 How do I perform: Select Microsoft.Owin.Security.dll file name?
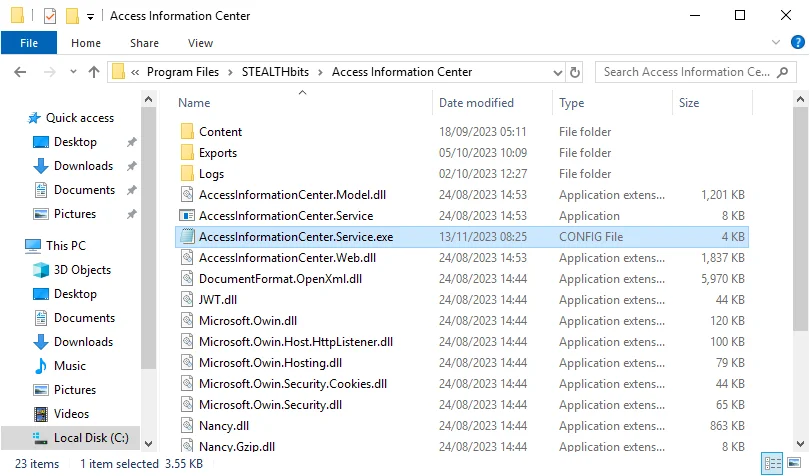270,405
